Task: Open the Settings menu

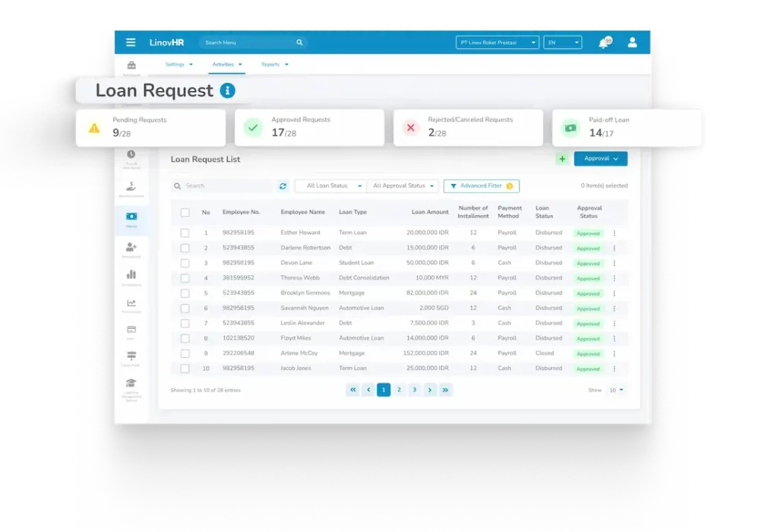Action: tap(179, 65)
